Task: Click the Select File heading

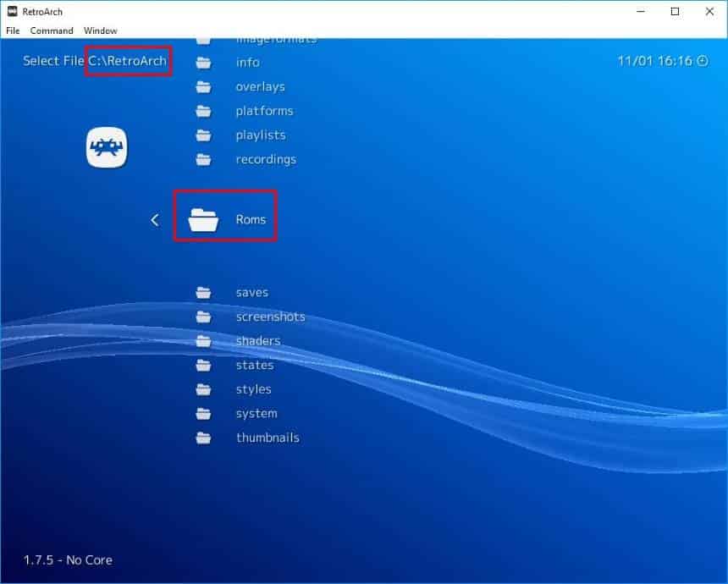Action: click(53, 61)
